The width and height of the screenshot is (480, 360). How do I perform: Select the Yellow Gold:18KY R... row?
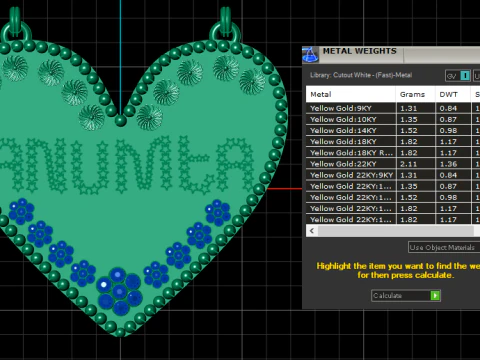[x=393, y=153]
